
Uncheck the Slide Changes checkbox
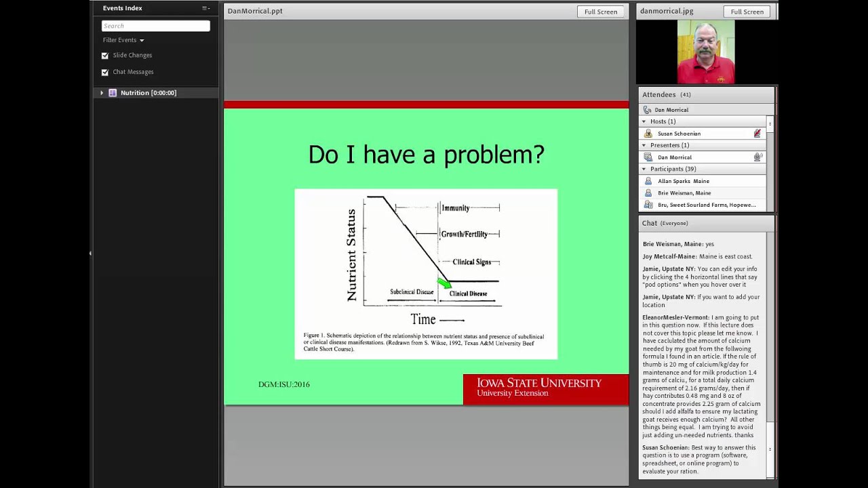click(x=105, y=56)
